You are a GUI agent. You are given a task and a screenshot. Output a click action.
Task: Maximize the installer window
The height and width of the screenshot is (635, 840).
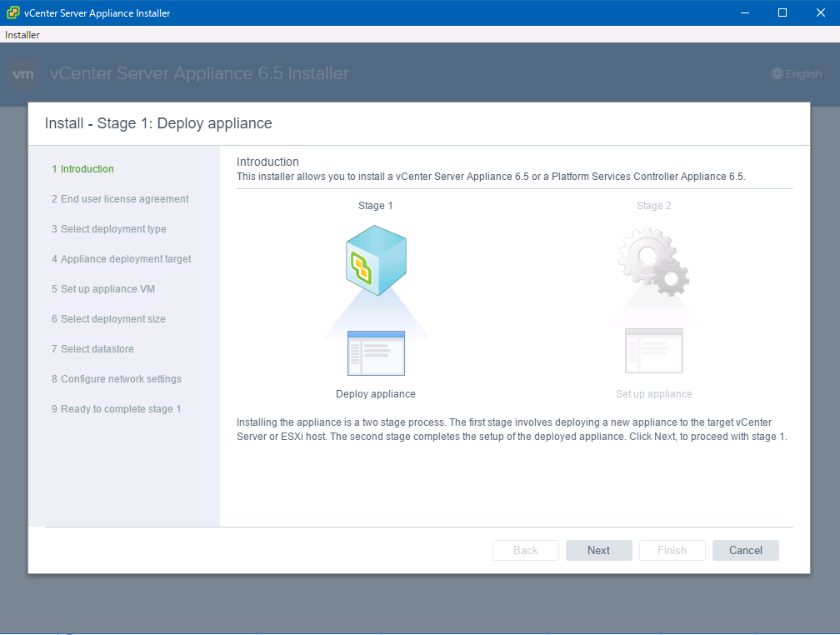coord(782,12)
